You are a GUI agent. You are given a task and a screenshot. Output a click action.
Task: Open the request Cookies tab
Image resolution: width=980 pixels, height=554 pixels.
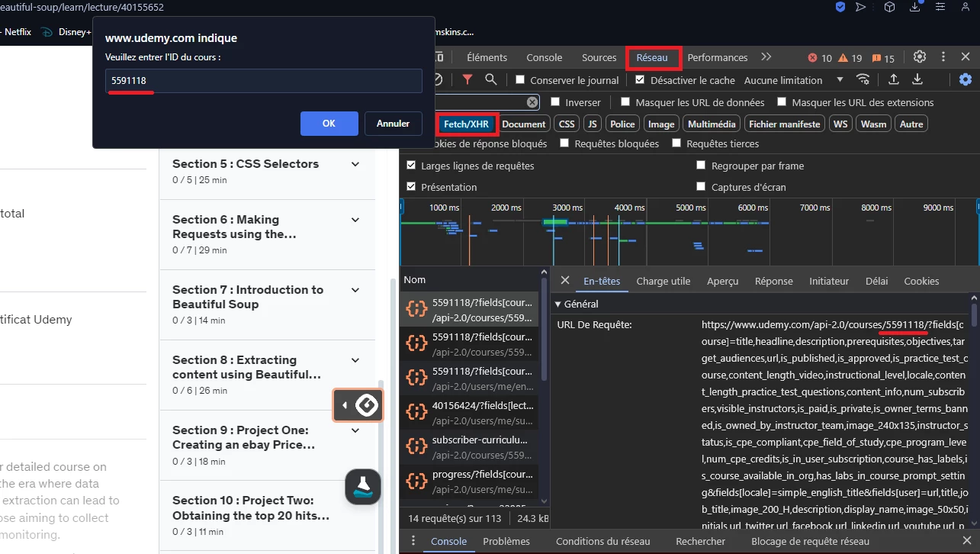(921, 282)
